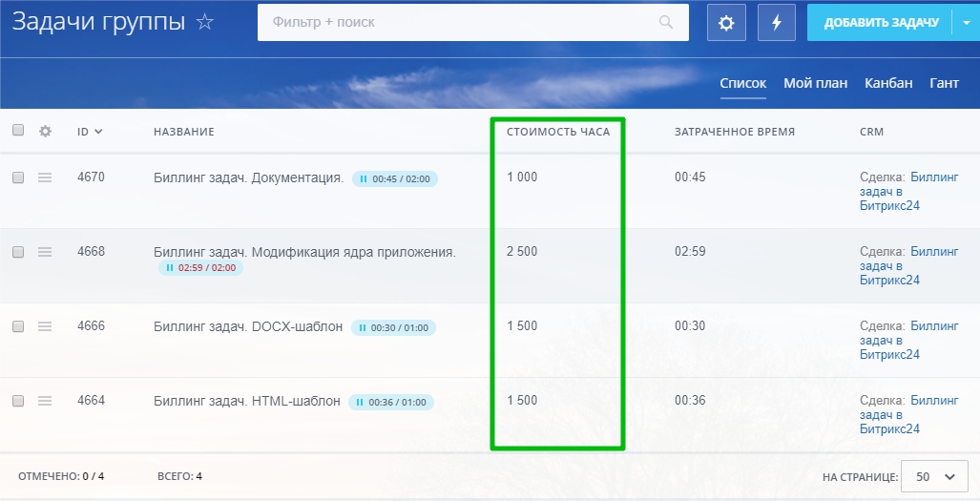The width and height of the screenshot is (980, 501).
Task: Click the lightning bolt robots button
Action: click(x=776, y=23)
